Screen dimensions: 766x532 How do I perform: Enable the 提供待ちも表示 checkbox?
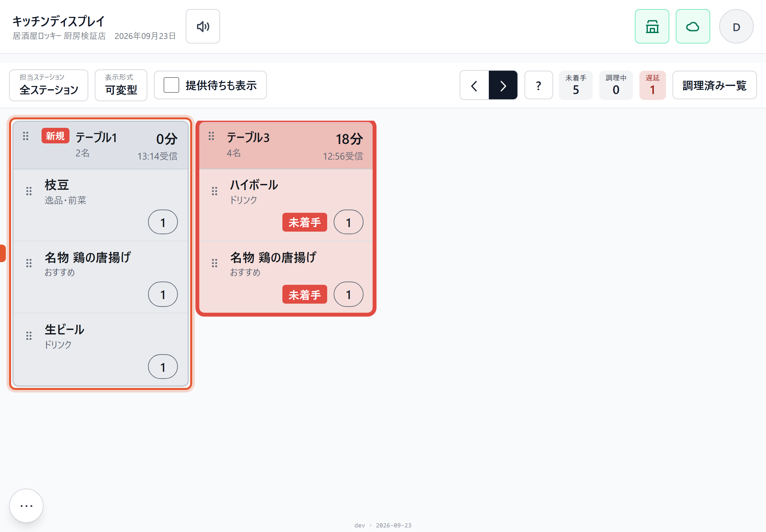point(171,85)
